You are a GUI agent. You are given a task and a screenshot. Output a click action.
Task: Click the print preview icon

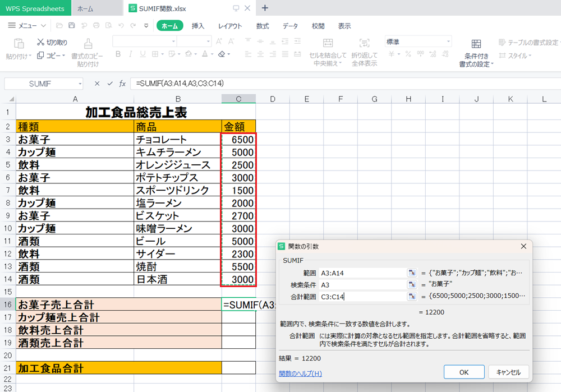(108, 25)
